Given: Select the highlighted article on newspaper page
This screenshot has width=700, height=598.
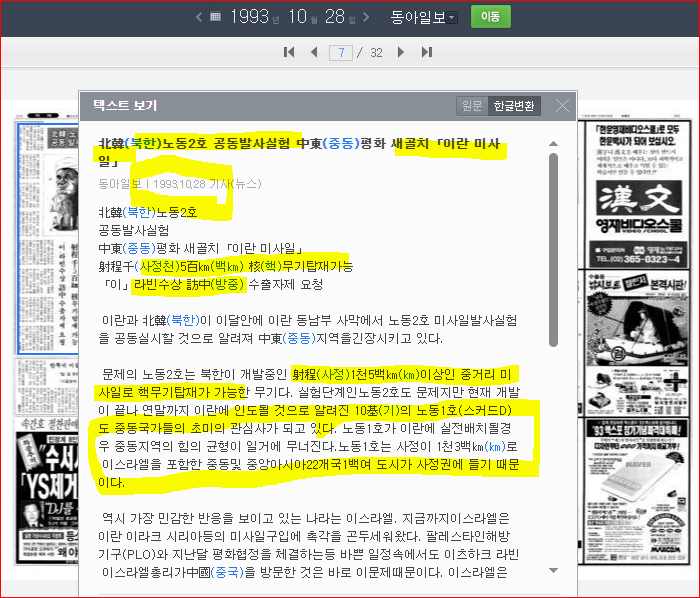Looking at the screenshot, I should pos(47,238).
